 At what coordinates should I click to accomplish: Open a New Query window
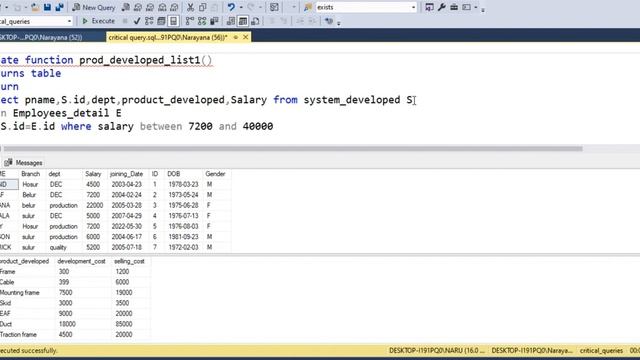pyautogui.click(x=93, y=7)
